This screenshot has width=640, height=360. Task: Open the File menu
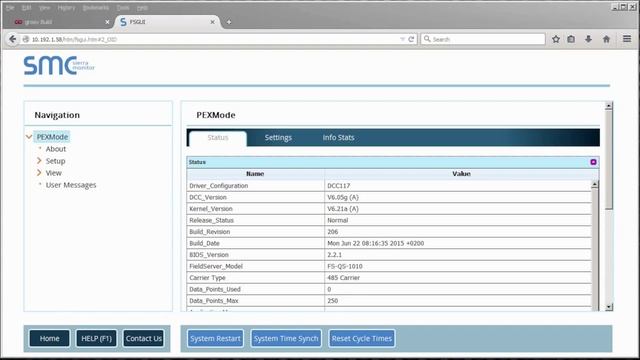pos(10,8)
